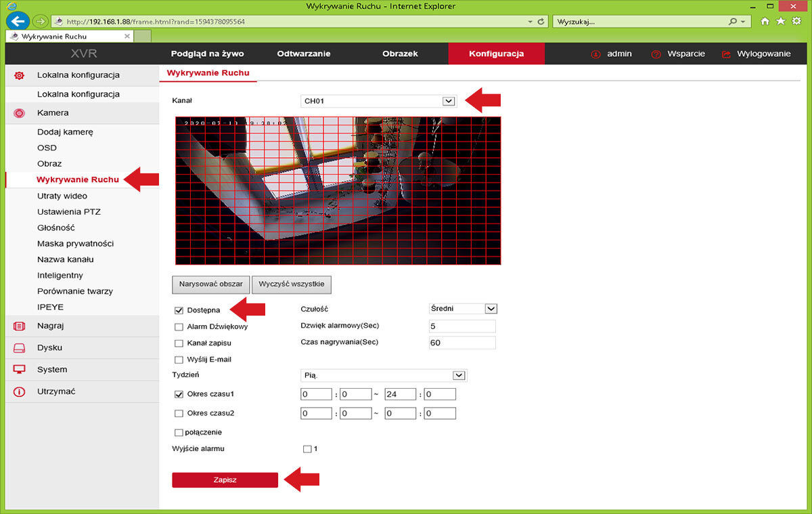Click the Utrzymać maintenance icon
This screenshot has height=514, width=812.
pos(20,392)
